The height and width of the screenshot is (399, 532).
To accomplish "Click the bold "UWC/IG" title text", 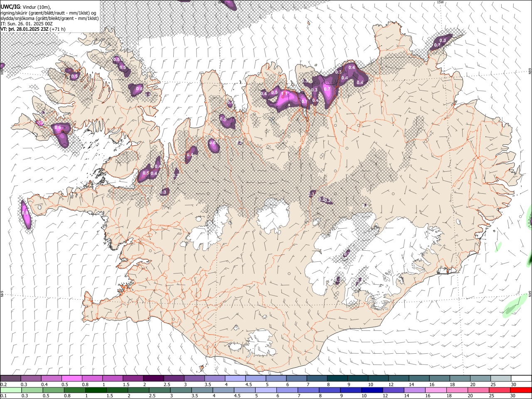I will (10, 6).
